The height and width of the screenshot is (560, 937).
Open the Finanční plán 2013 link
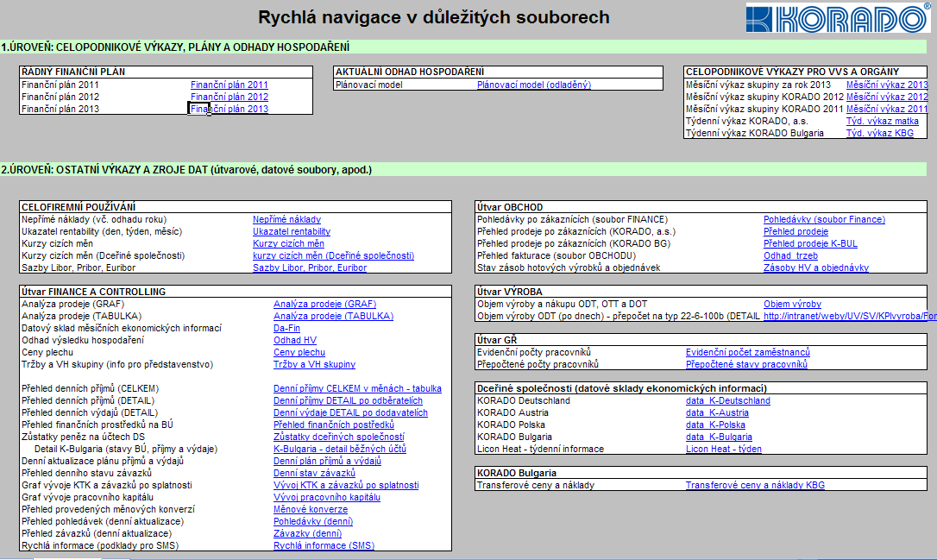[229, 109]
